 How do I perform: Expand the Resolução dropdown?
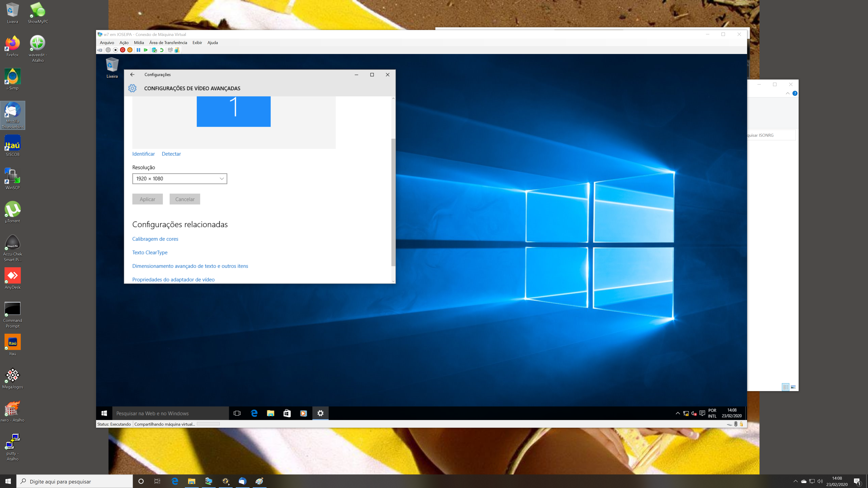coord(179,178)
